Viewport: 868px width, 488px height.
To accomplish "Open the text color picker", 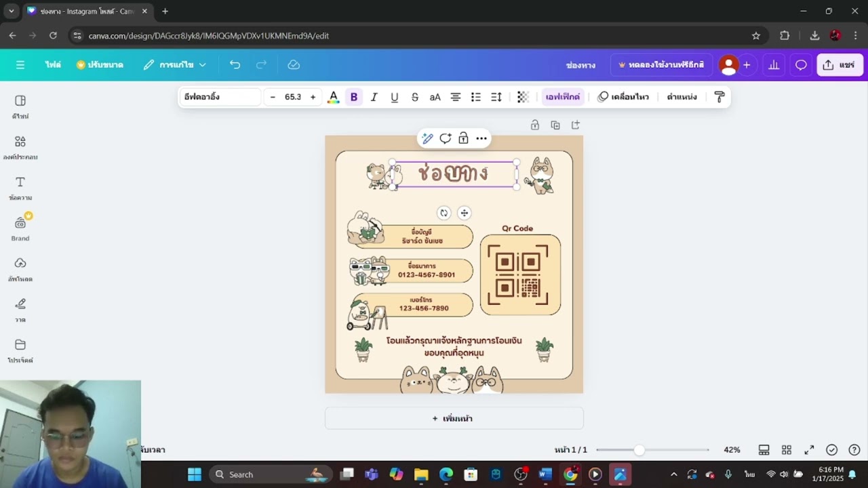I will click(333, 97).
